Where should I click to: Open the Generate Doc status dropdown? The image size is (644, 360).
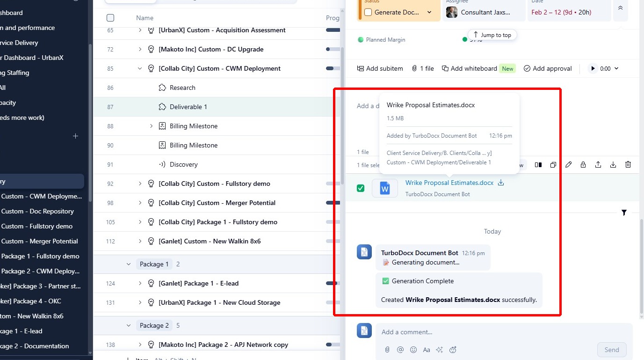pyautogui.click(x=429, y=12)
